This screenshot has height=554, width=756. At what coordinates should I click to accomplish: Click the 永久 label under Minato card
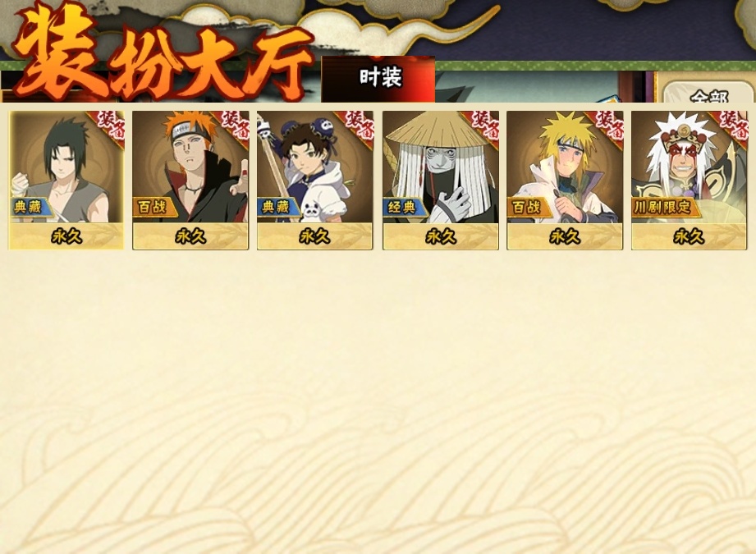click(565, 236)
